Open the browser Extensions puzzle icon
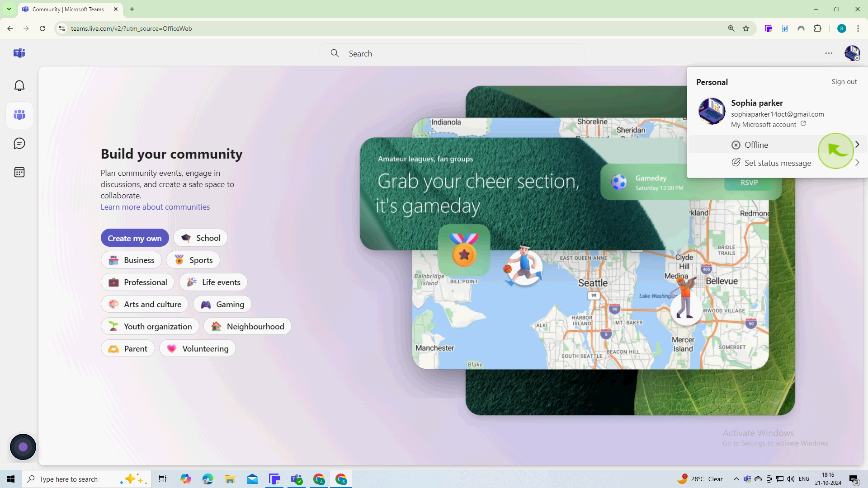The image size is (868, 488). click(817, 28)
